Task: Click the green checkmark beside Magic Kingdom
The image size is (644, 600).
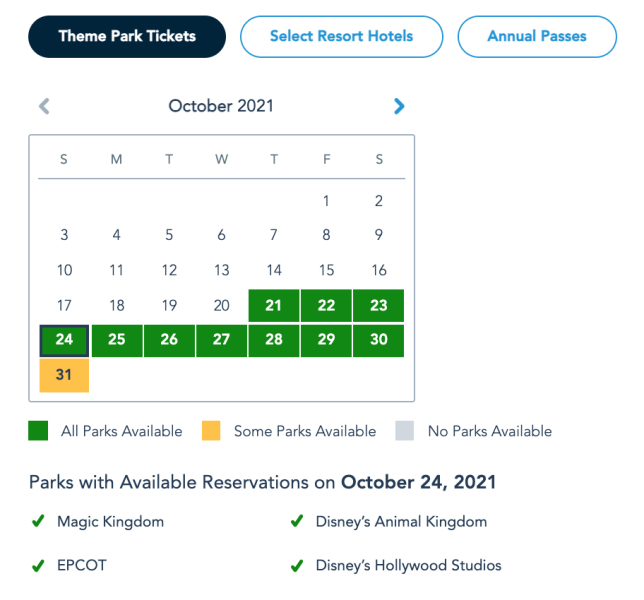Action: (38, 521)
